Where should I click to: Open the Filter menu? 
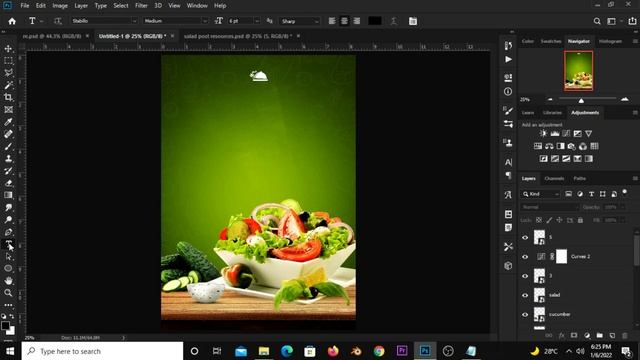pos(141,6)
